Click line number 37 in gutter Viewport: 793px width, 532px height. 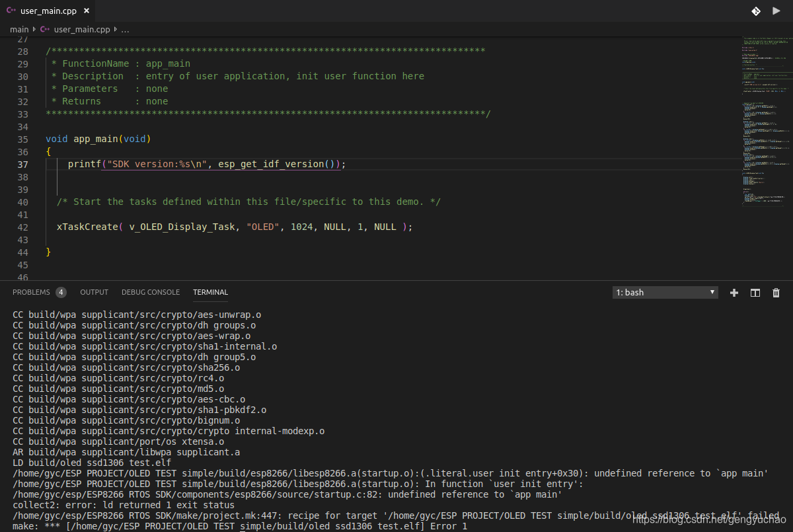click(23, 165)
